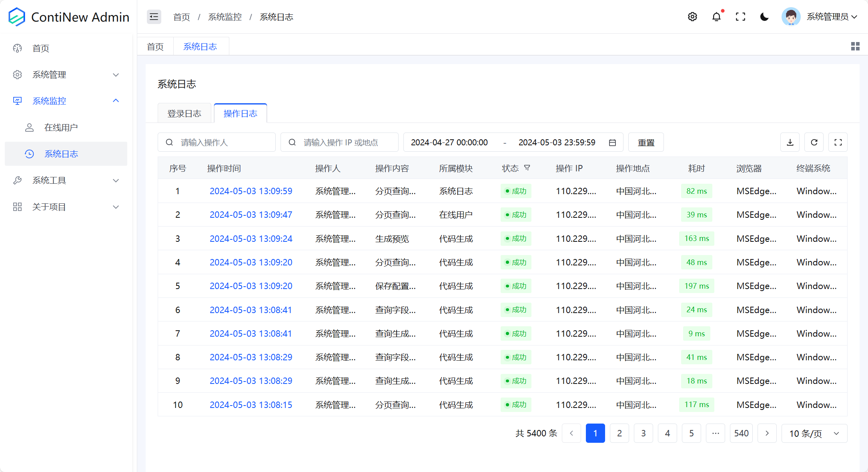This screenshot has width=868, height=472.
Task: Enter fullscreen via the top expand icon
Action: 740,16
